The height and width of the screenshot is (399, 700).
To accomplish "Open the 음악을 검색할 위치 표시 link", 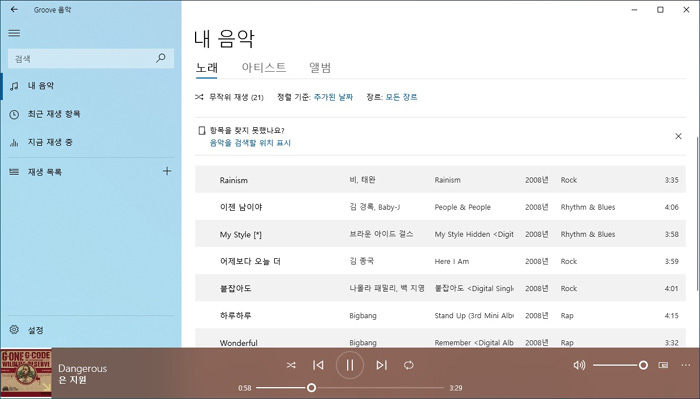I will [250, 143].
